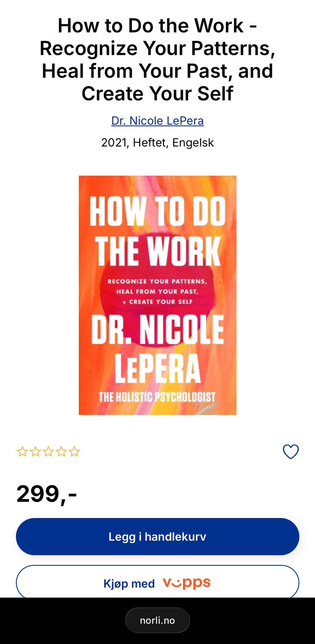Click The Holistic Psychologist text on cover

(x=157, y=397)
